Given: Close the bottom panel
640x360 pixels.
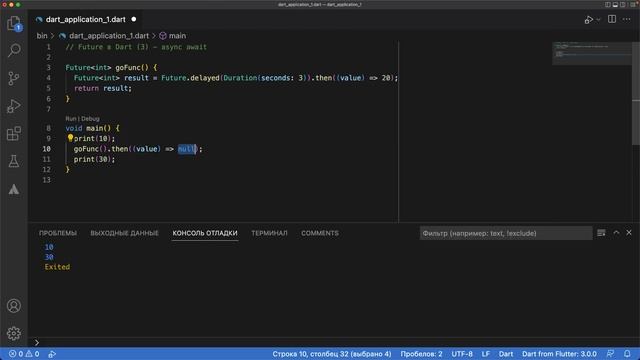Looking at the screenshot, I should 629,233.
